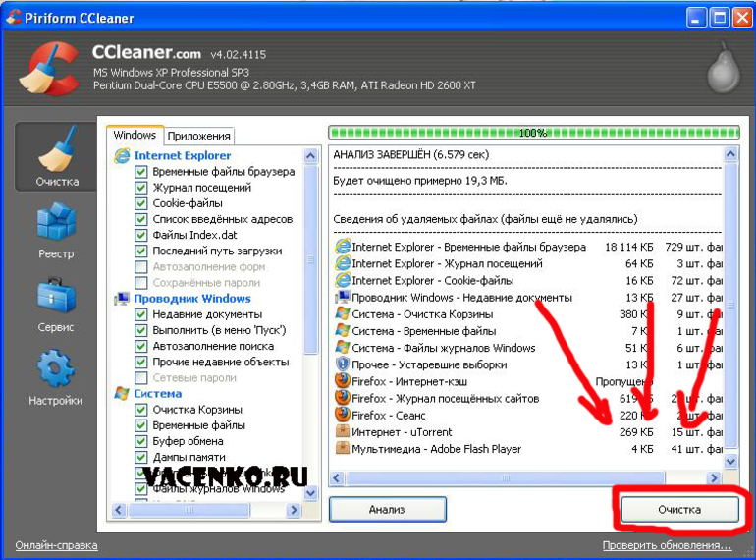Click shield icon of Прочее - Устаревшие выборки
The width and height of the screenshot is (756, 560).
click(343, 364)
